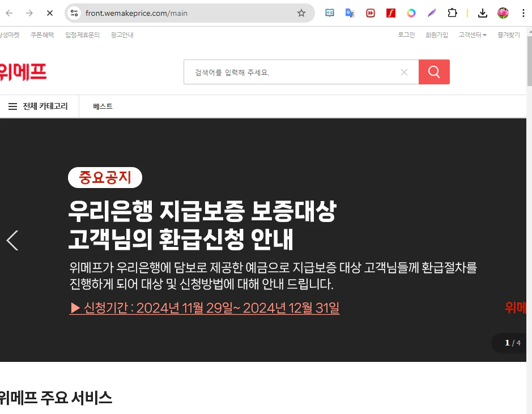The height and width of the screenshot is (414, 532).
Task: Go forward to the next page
Action: point(29,13)
